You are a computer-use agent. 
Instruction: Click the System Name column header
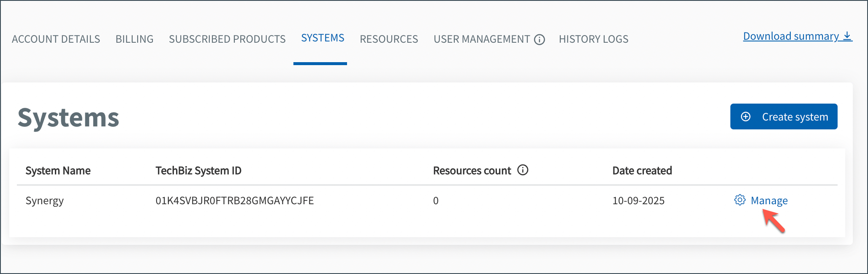[58, 171]
